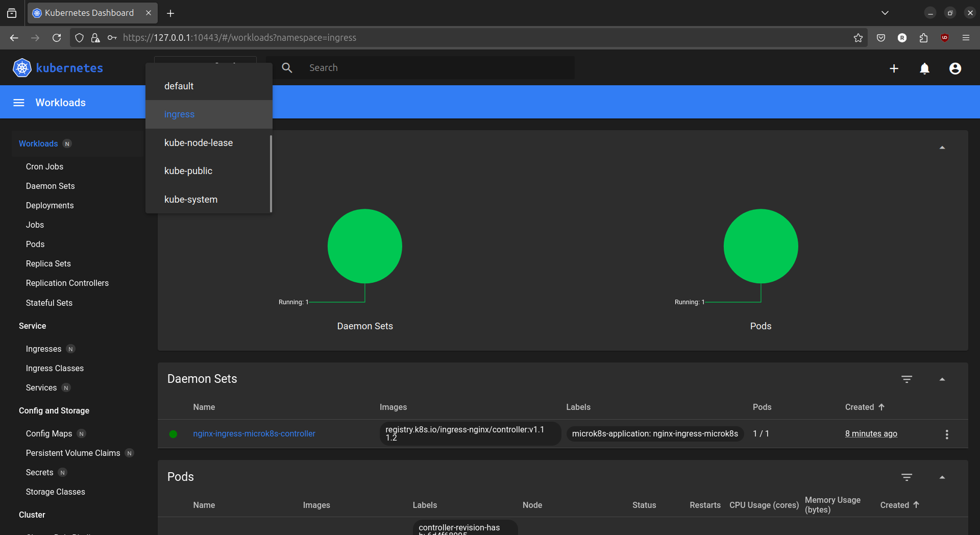Click the registry.k8s.io image chip
980x535 pixels.
(470, 434)
